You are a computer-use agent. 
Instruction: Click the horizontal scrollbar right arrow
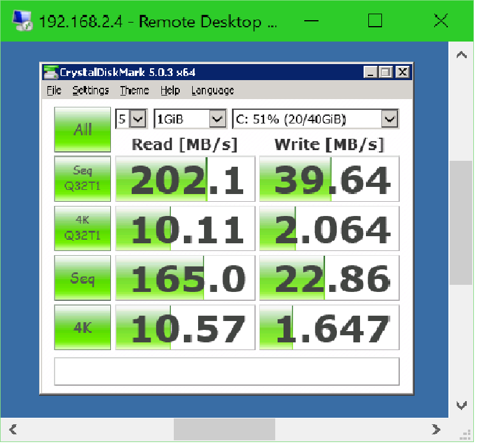click(x=436, y=428)
